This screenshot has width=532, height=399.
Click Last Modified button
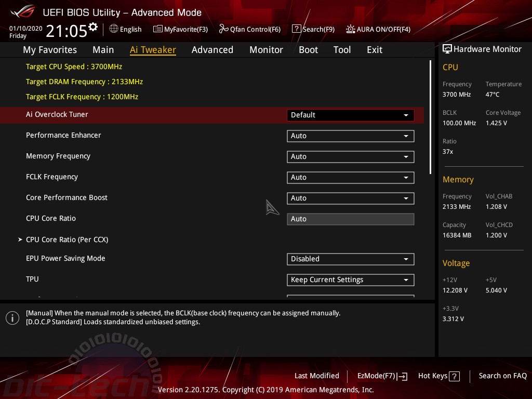[x=317, y=376]
